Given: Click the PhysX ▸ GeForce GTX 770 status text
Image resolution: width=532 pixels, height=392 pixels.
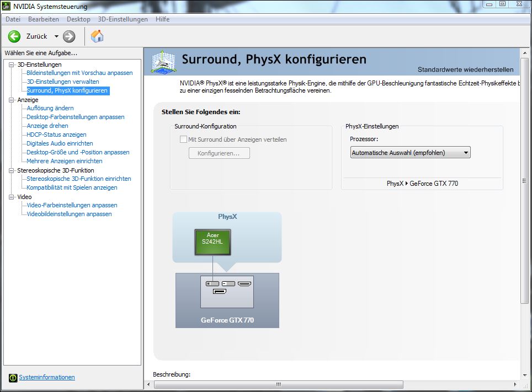Looking at the screenshot, I should pyautogui.click(x=422, y=184).
